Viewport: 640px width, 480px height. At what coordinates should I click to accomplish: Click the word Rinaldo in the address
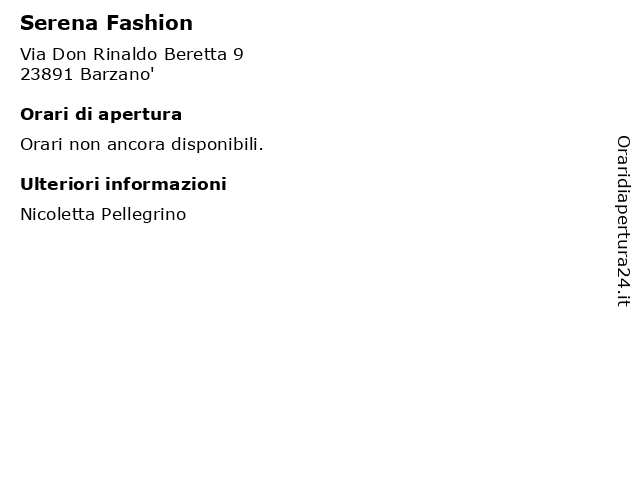pyautogui.click(x=125, y=54)
